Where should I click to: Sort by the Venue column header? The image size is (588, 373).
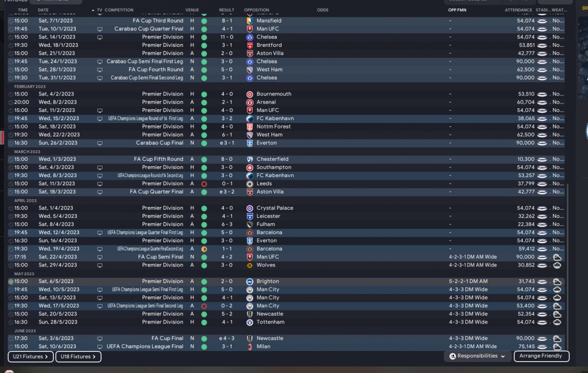(x=192, y=10)
